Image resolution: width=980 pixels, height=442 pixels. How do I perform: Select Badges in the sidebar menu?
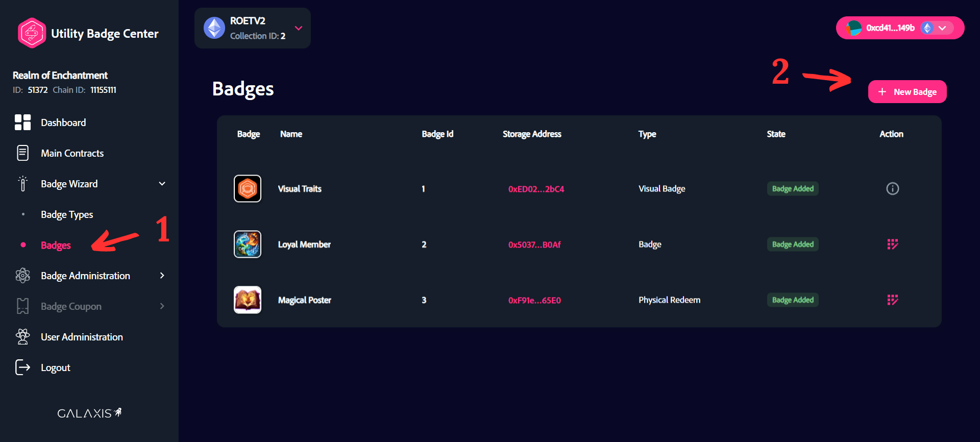[x=56, y=245]
